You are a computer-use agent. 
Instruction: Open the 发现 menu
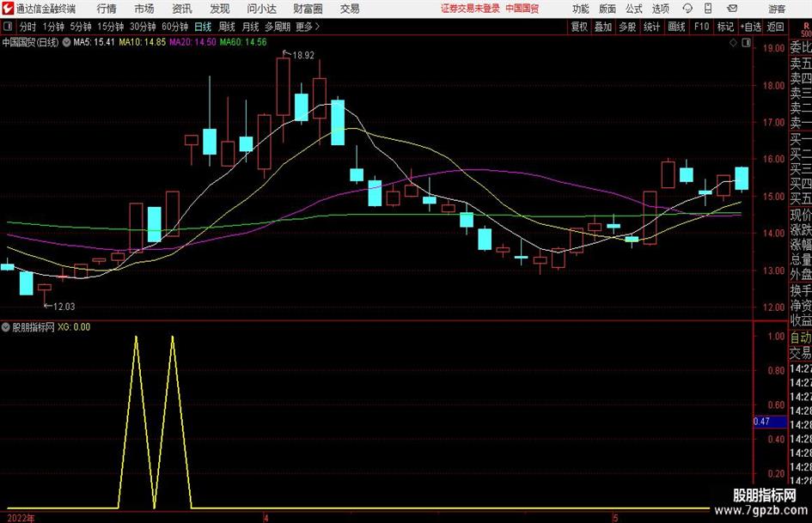(220, 9)
